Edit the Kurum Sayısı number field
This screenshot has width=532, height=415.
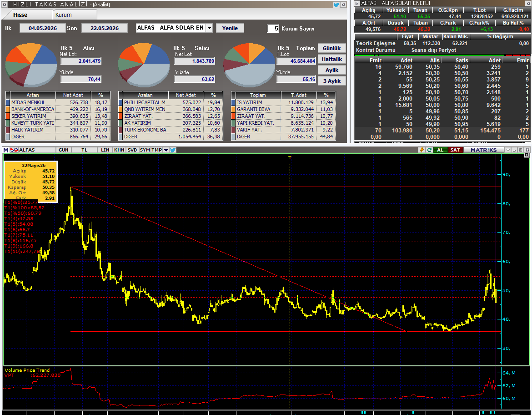point(273,29)
